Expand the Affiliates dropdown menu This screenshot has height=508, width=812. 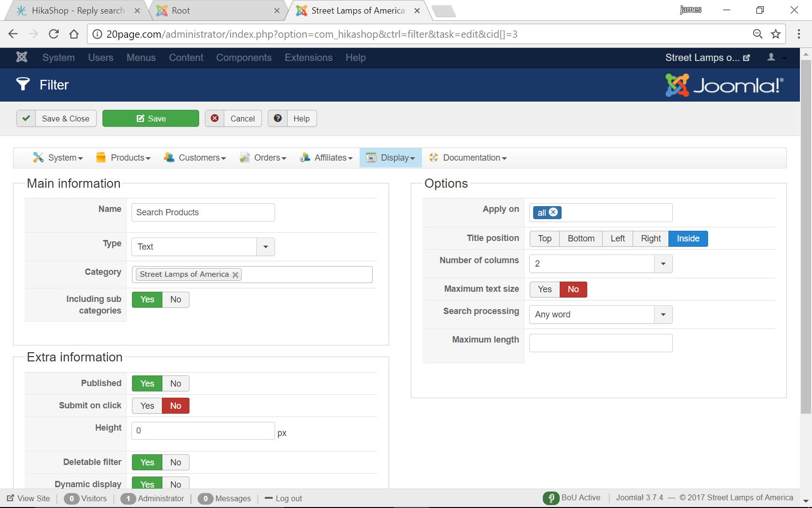click(x=326, y=158)
